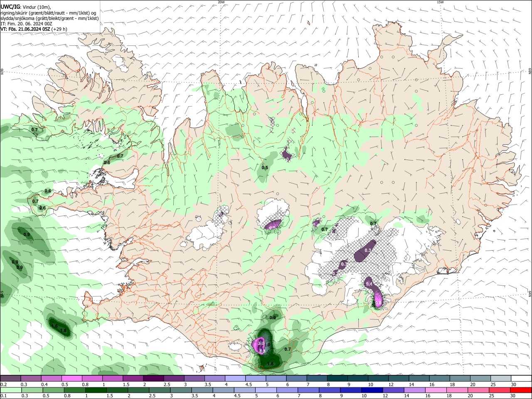Click the 1.6 precipitation value offshore southwest

(54, 326)
